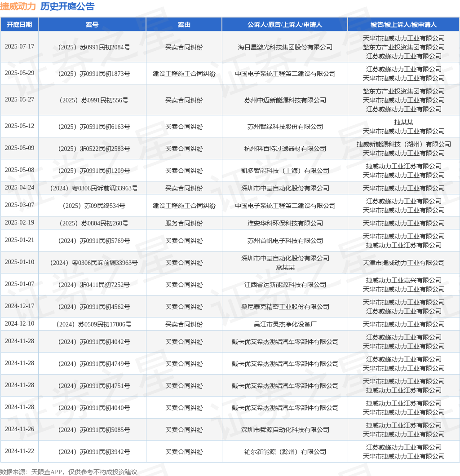The image size is (460, 476).
Task: Click plaintiff 吴江市灵杰净化设备厂
Action: (x=285, y=324)
